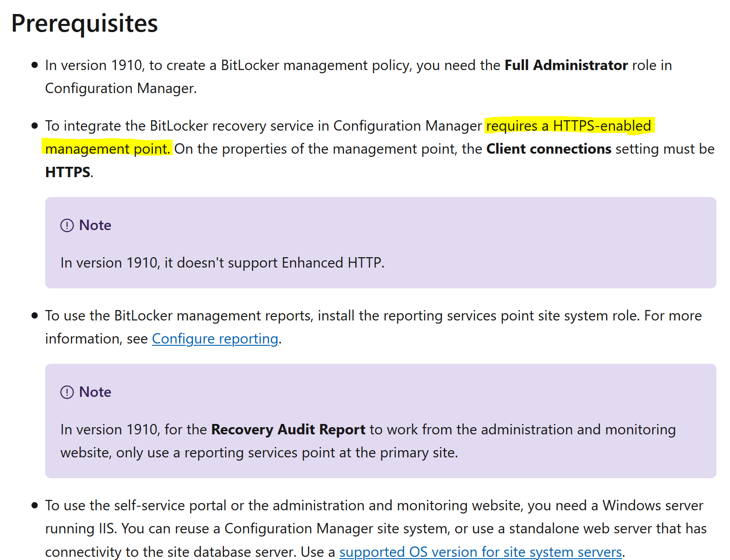
Task: Click 'only use a reporting services point' text
Action: (x=225, y=452)
